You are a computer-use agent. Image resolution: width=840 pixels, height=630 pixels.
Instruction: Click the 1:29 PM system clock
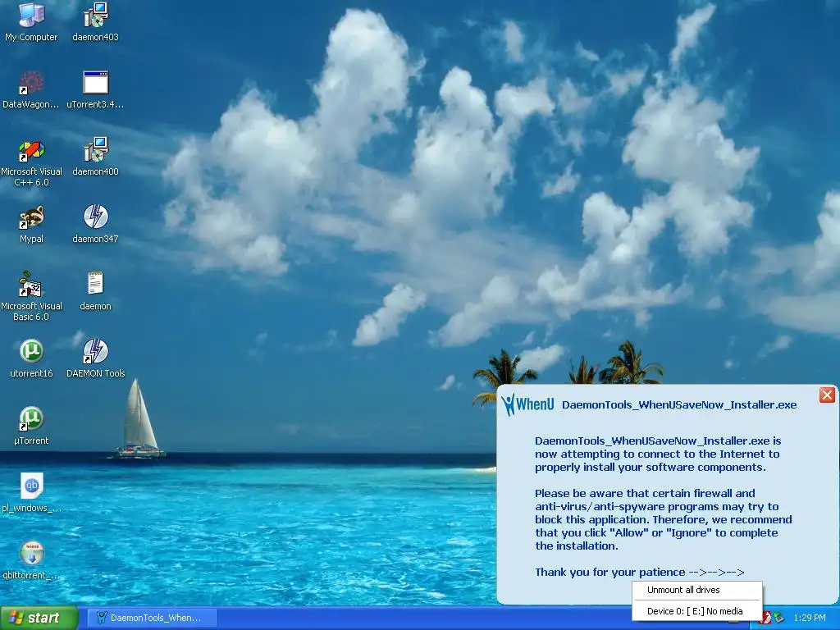pyautogui.click(x=810, y=619)
